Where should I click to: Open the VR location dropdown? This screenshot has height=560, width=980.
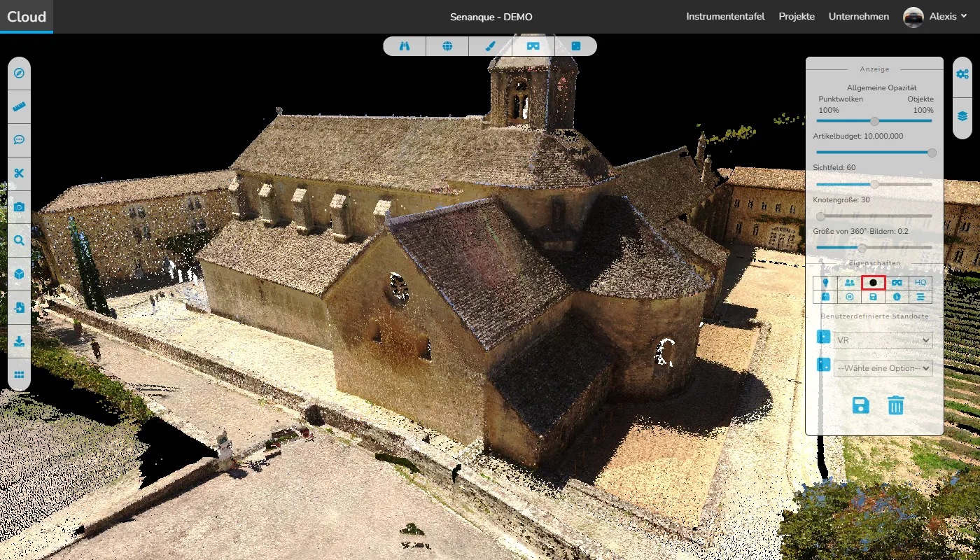tap(883, 340)
